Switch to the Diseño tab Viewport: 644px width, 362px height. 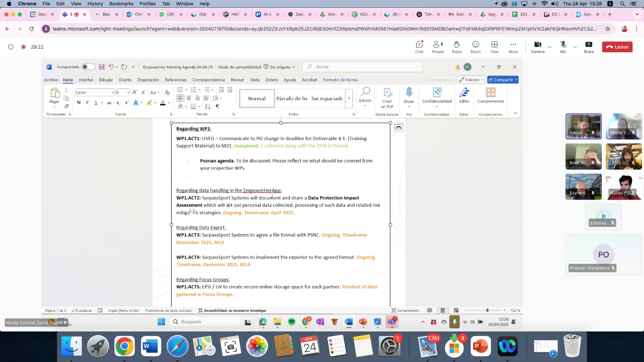pos(125,80)
